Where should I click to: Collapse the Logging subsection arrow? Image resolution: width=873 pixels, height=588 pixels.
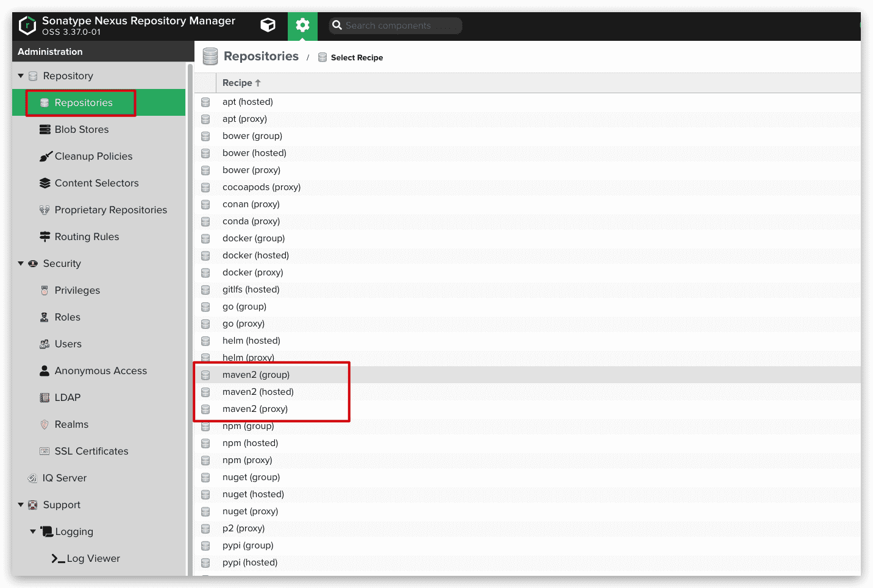coord(33,531)
